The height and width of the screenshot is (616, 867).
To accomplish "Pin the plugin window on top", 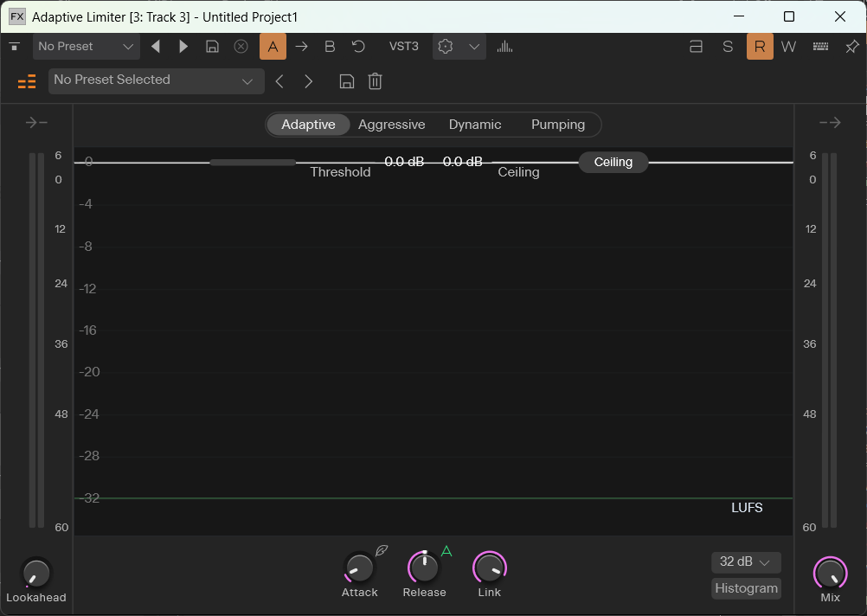I will tap(852, 47).
